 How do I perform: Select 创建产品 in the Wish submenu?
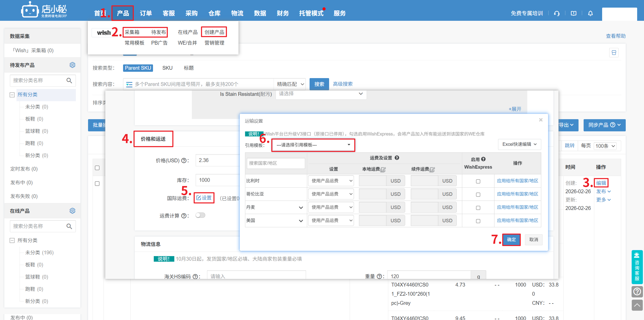214,32
